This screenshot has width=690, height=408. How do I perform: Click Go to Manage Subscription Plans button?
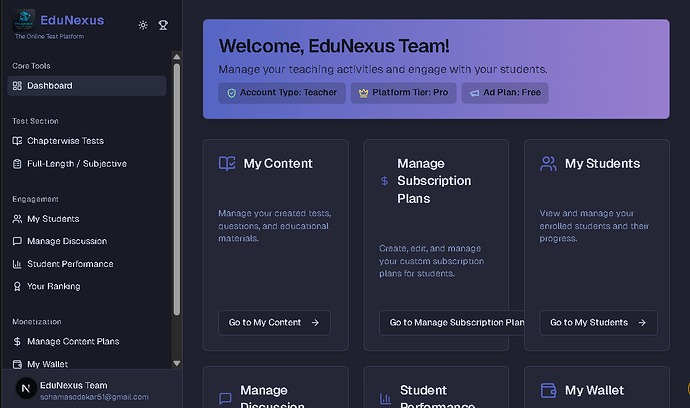(x=452, y=323)
